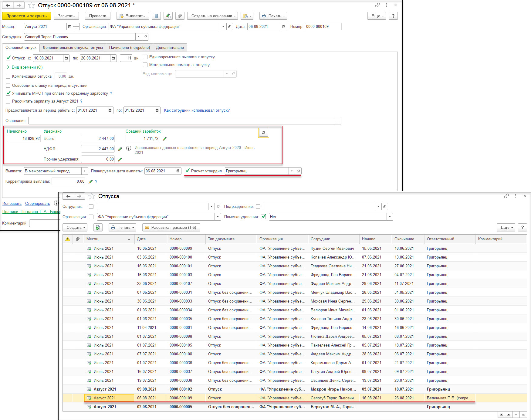Image resolution: width=531 pixels, height=420 pixels.
Task: Click Записать button
Action: (66, 16)
